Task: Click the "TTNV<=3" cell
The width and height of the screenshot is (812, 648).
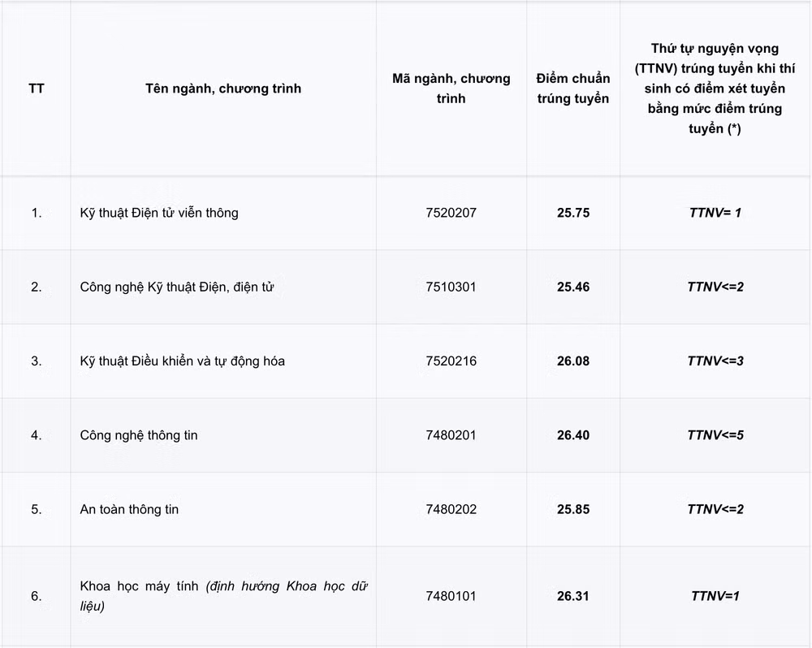Action: pos(715,361)
